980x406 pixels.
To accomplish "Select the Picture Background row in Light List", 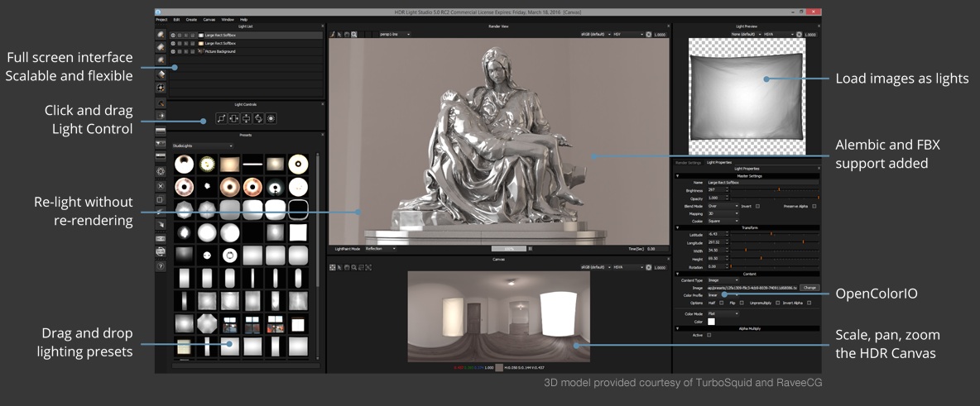I will [246, 51].
